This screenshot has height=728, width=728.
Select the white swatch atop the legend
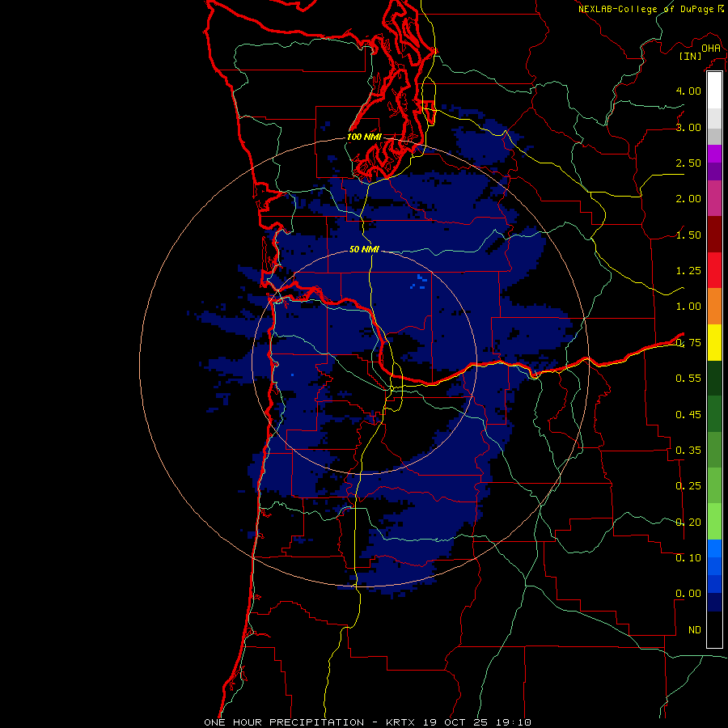pyautogui.click(x=714, y=91)
